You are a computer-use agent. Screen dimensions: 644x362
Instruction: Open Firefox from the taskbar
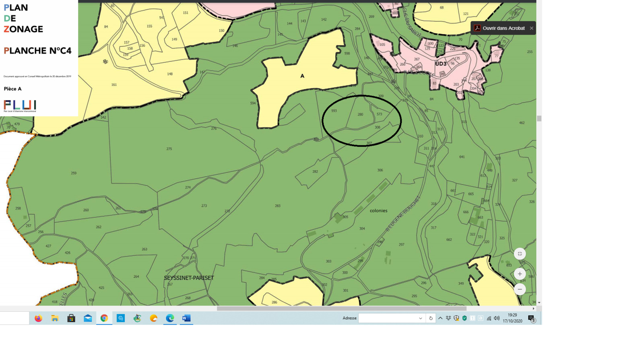pos(38,318)
